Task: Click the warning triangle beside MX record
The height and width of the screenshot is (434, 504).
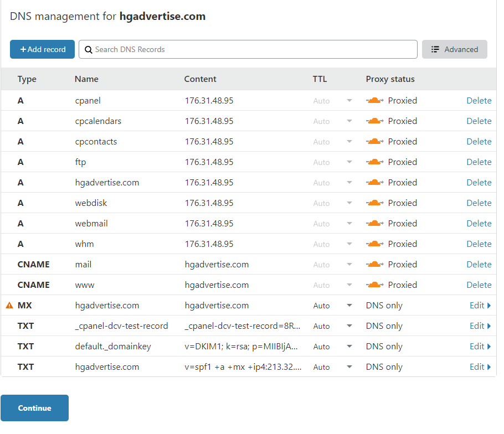Action: (x=9, y=306)
